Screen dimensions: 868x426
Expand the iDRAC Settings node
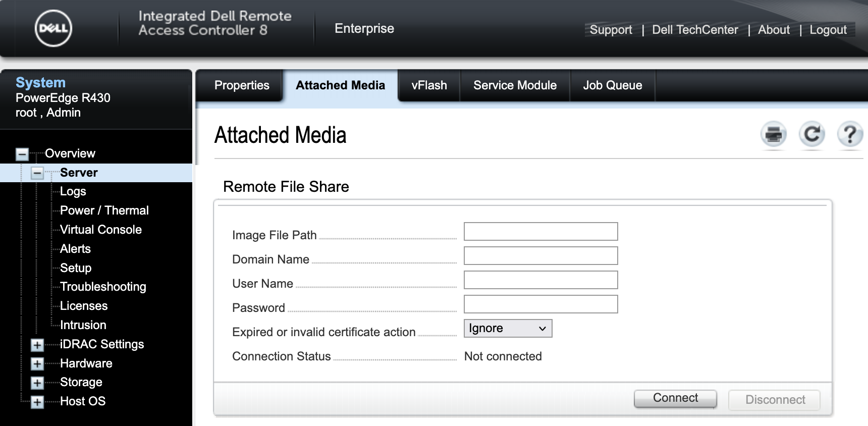click(37, 345)
